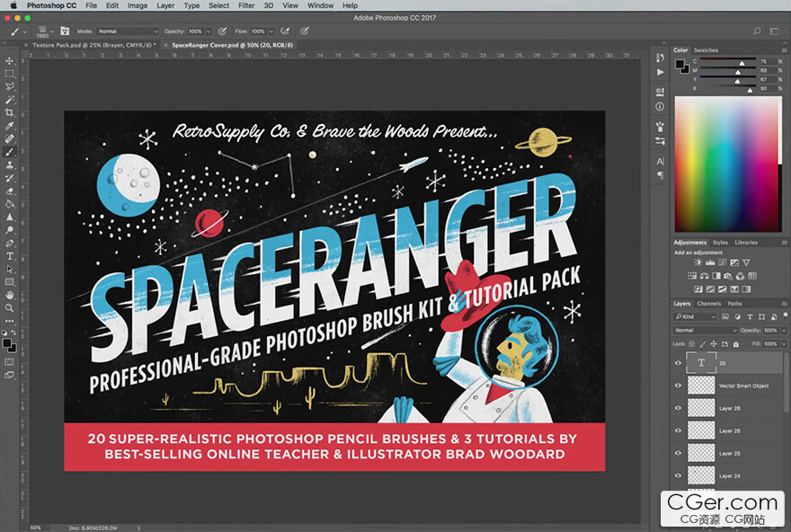The height and width of the screenshot is (532, 791).
Task: Hide Layer 25
Action: pyautogui.click(x=678, y=453)
